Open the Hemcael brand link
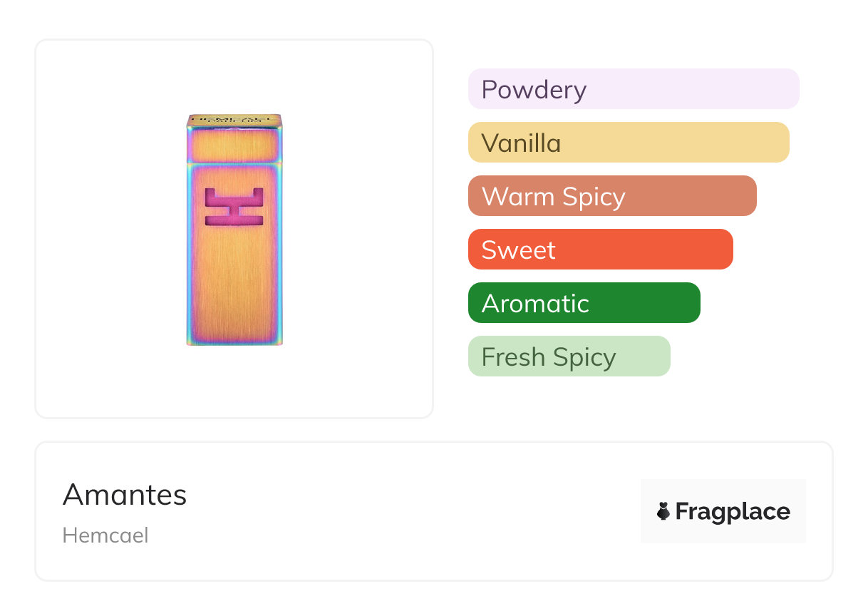 coord(105,535)
